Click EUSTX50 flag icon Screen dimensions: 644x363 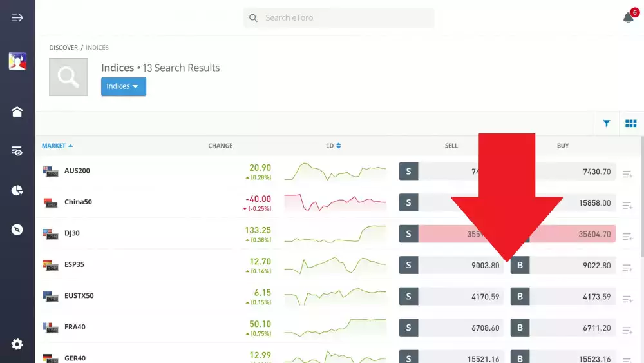pos(50,297)
